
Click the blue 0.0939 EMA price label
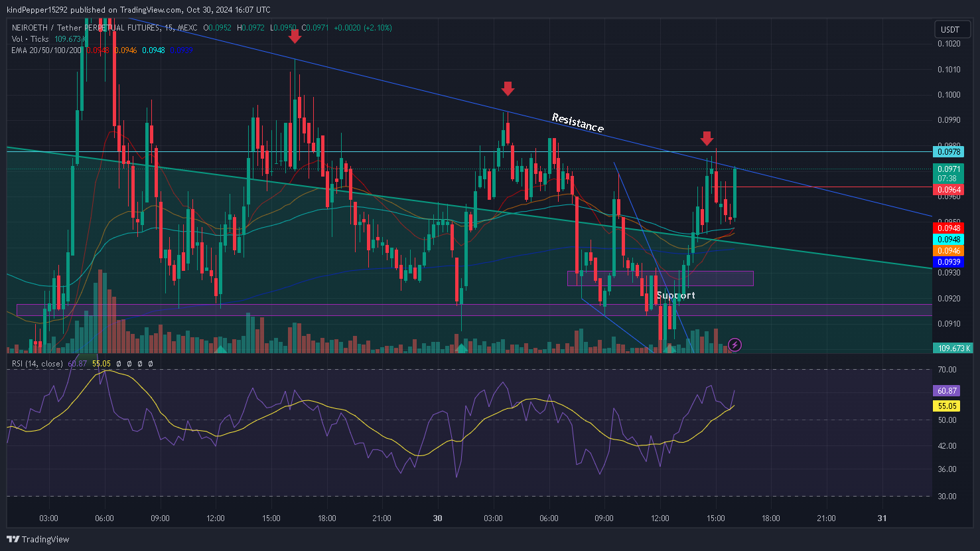[949, 262]
